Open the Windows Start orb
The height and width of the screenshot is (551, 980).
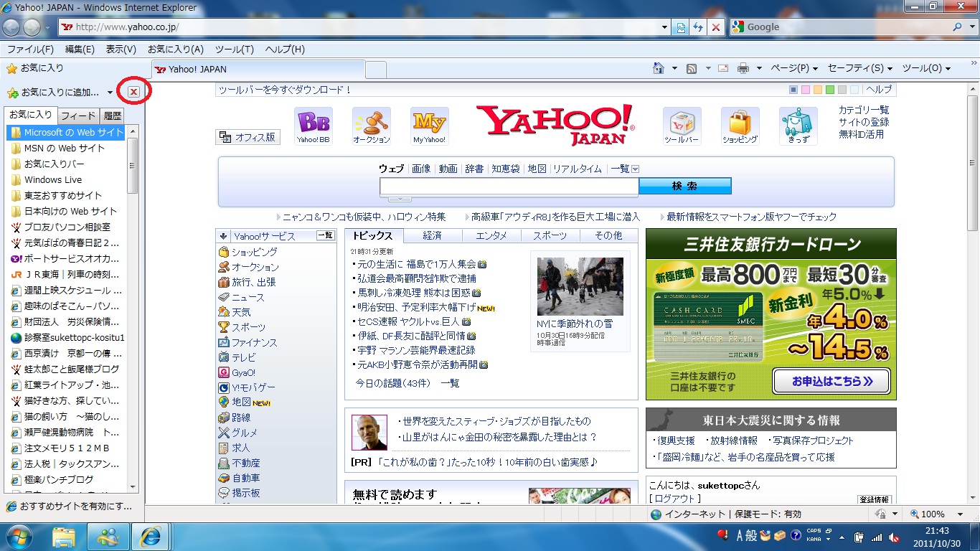pos(20,536)
